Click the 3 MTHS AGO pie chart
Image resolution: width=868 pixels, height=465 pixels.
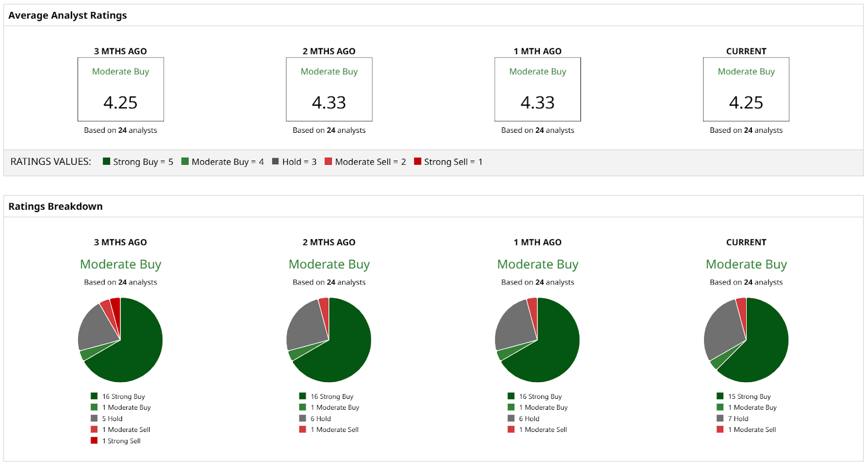120,340
